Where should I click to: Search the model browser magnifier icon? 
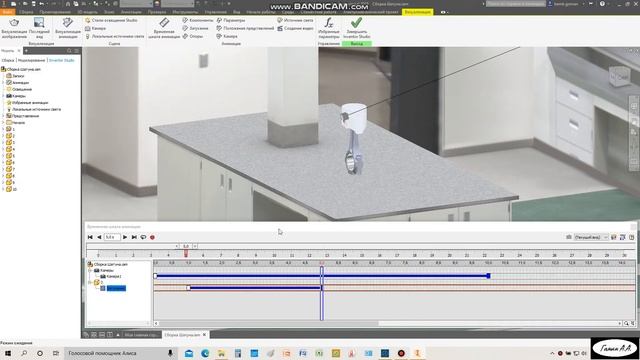point(69,51)
